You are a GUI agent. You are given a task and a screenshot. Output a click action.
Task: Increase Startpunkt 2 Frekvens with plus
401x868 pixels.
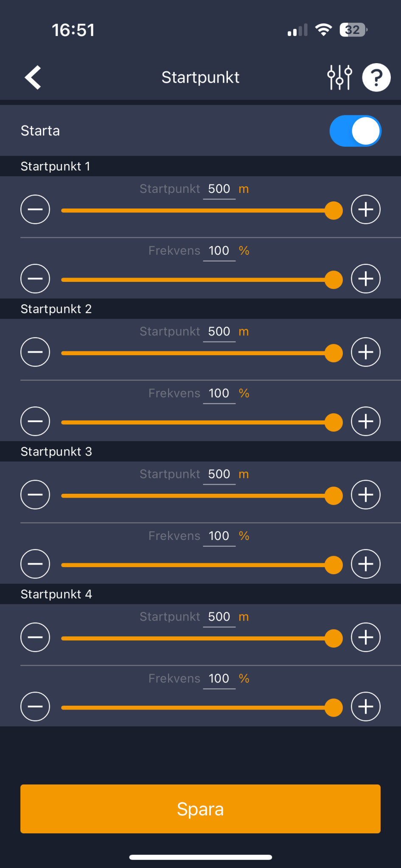(365, 421)
